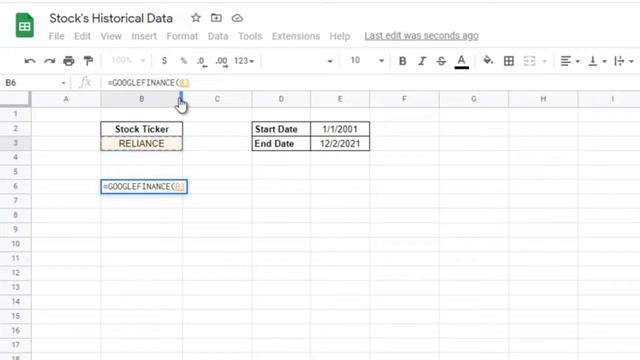
Task: Open the File menu
Action: [x=56, y=36]
